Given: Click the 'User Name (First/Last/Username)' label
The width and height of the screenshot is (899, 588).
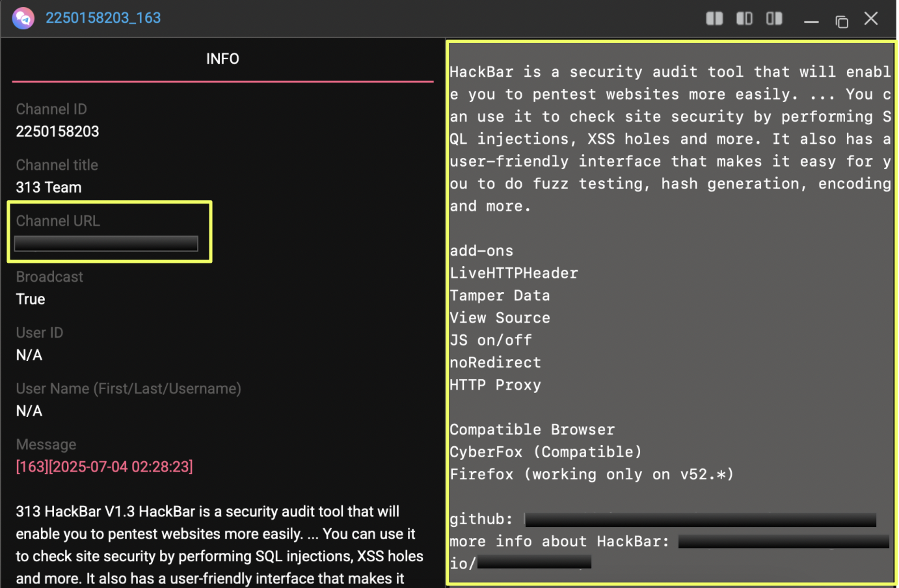Looking at the screenshot, I should (x=129, y=389).
